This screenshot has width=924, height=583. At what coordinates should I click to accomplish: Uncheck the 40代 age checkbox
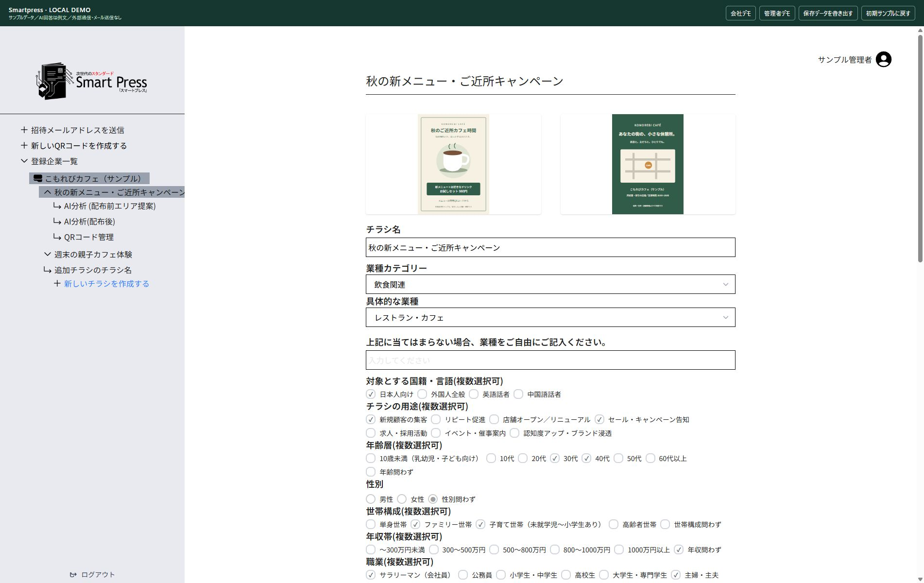click(x=586, y=458)
